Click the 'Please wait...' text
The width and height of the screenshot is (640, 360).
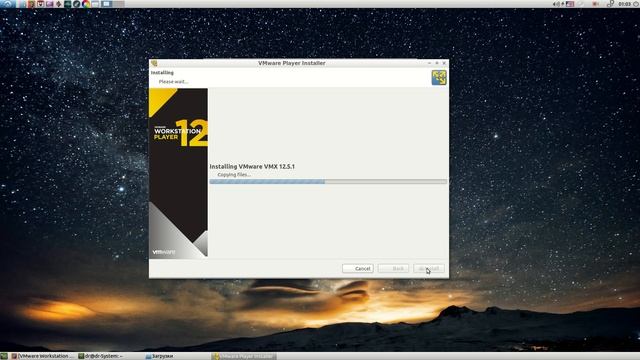pos(173,82)
